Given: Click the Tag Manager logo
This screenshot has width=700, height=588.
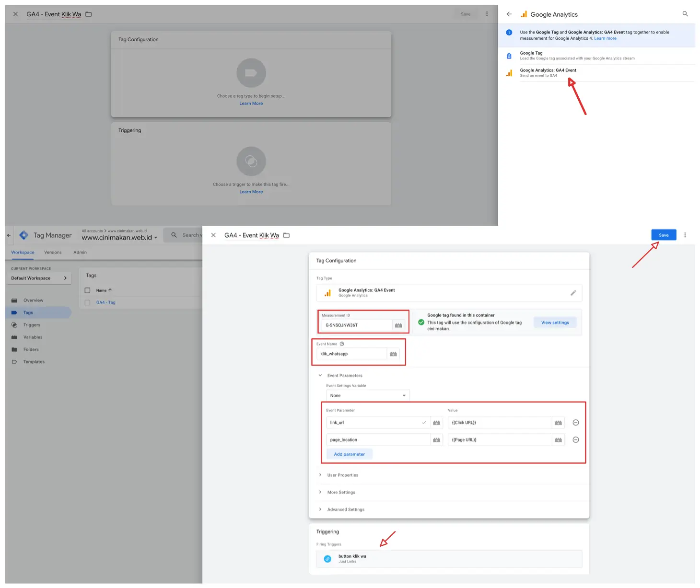Looking at the screenshot, I should click(24, 235).
